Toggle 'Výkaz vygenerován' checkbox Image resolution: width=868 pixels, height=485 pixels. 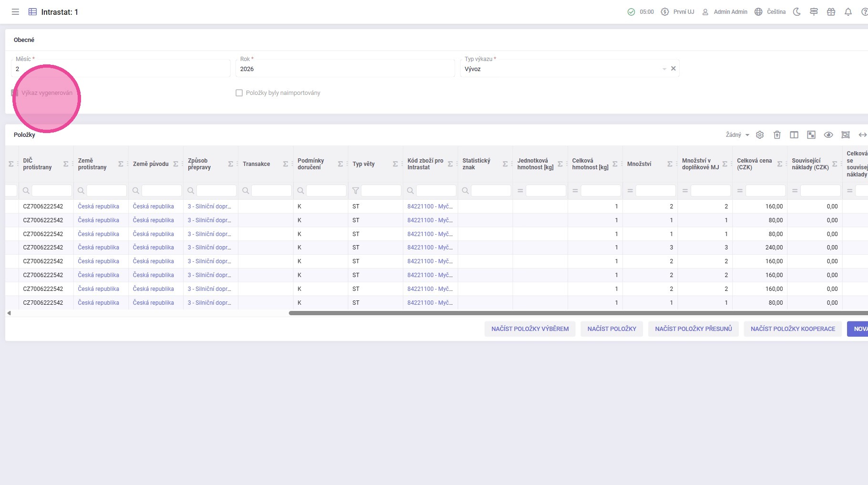(x=15, y=93)
